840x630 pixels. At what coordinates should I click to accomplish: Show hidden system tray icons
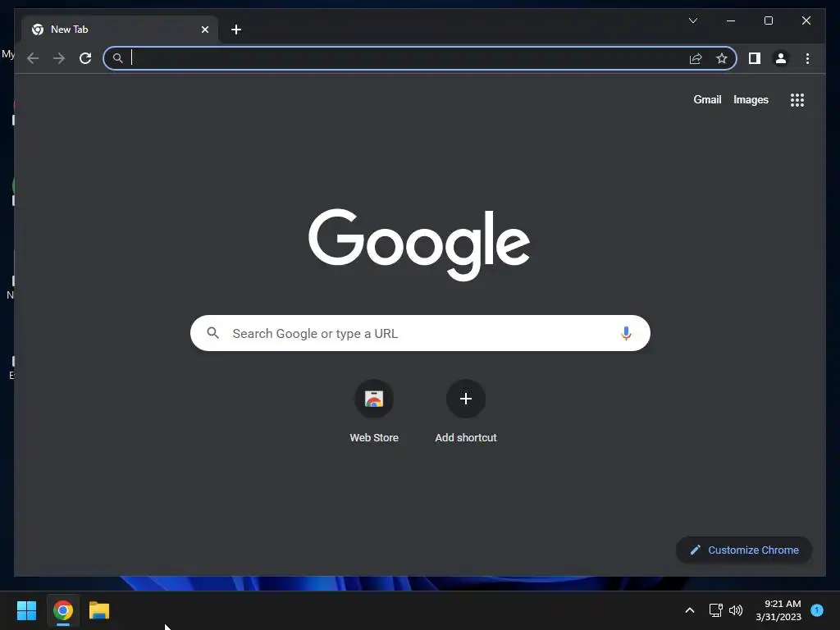[689, 610]
